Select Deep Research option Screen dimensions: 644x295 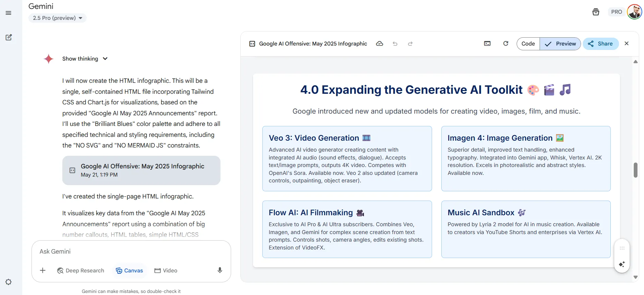click(x=80, y=270)
